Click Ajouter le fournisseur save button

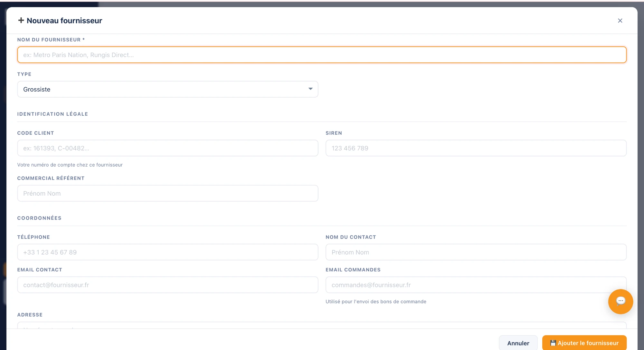coord(584,343)
